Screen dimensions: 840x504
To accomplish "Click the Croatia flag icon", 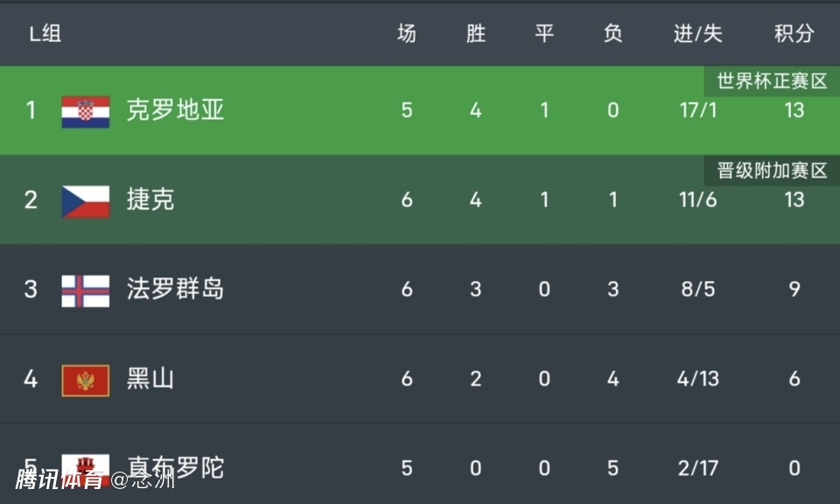I will coord(86,111).
